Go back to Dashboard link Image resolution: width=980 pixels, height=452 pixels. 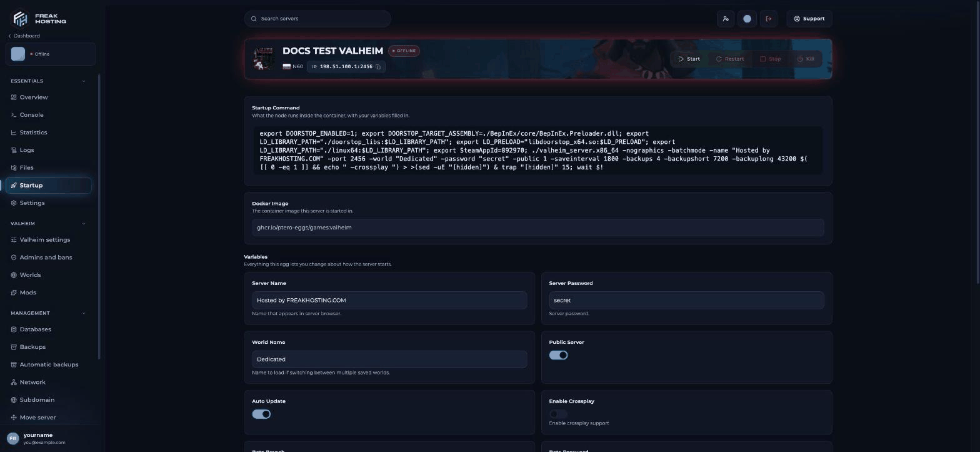24,36
